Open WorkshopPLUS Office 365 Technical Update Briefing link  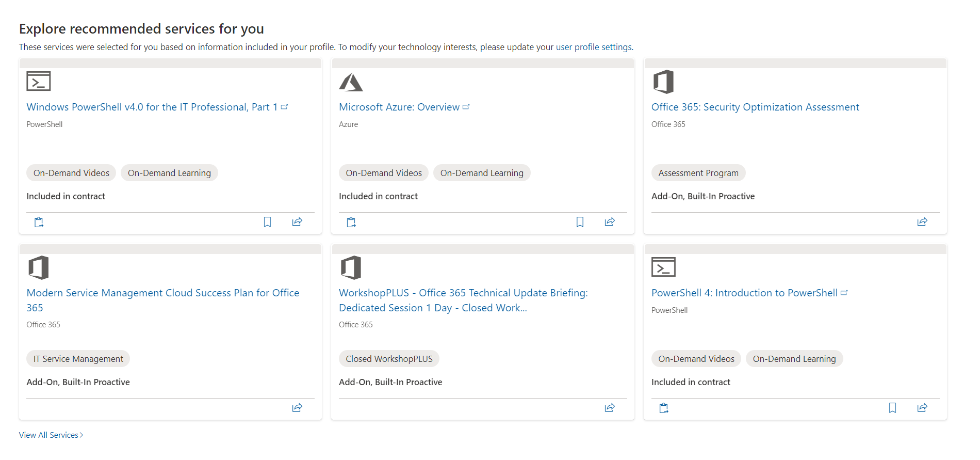pyautogui.click(x=463, y=300)
